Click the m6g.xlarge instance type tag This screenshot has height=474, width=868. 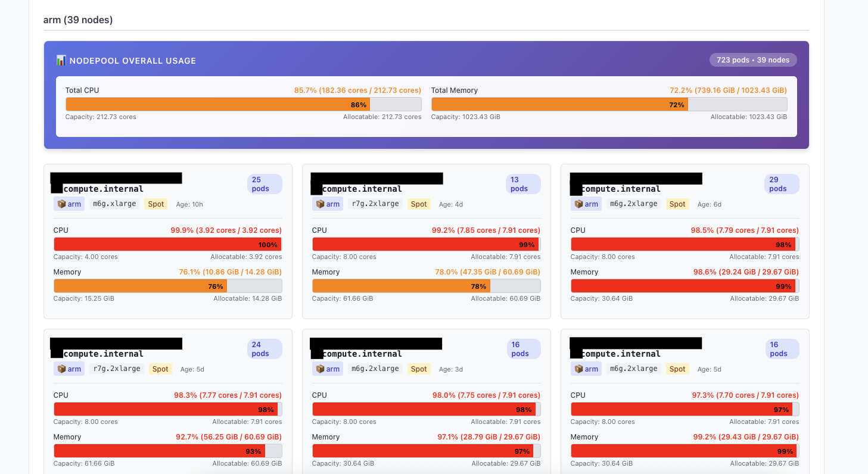click(114, 204)
